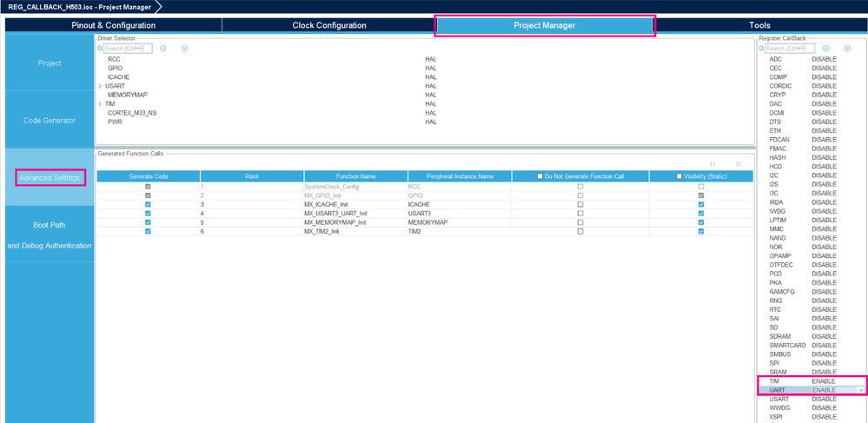Select the MX_USART3_UART_Init function name cell

[x=356, y=213]
